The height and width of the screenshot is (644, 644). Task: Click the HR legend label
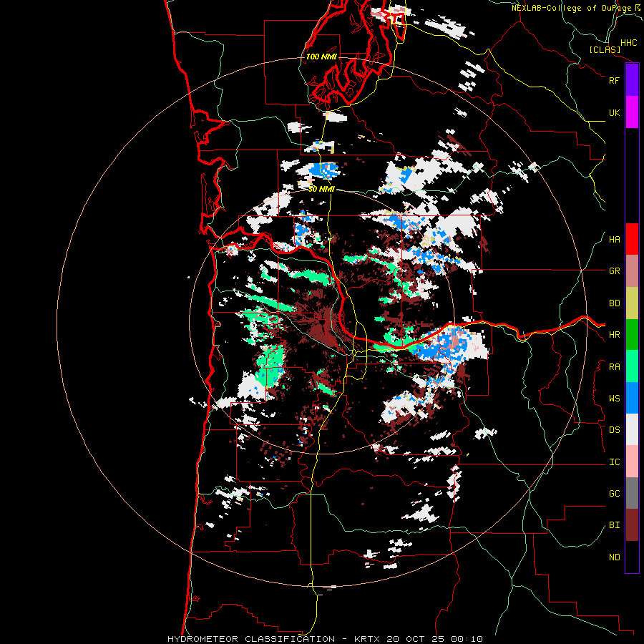pos(614,335)
